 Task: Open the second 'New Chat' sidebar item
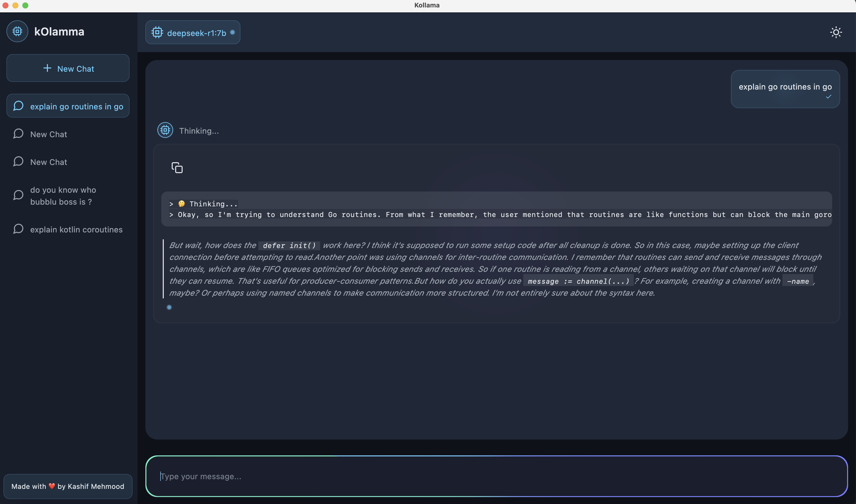click(49, 162)
